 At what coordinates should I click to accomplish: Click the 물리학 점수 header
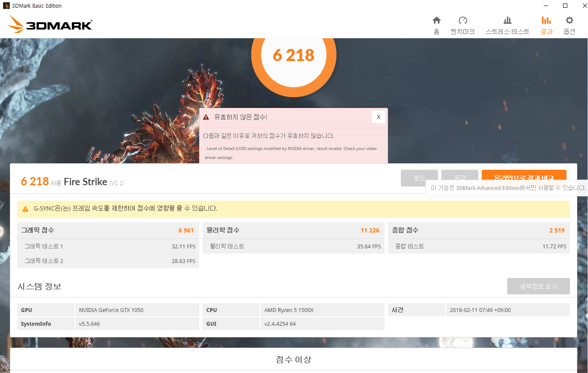223,230
